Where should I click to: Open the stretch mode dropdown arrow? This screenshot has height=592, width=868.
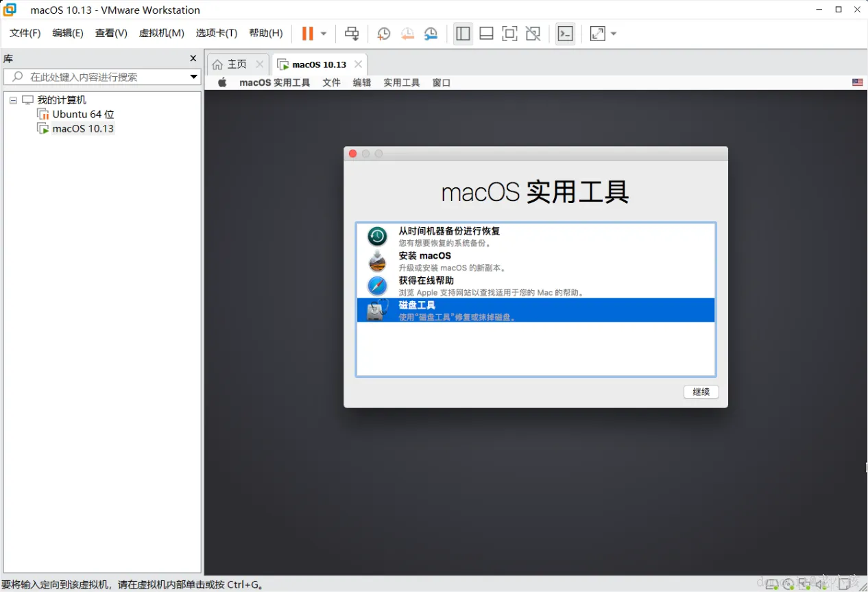coord(614,33)
